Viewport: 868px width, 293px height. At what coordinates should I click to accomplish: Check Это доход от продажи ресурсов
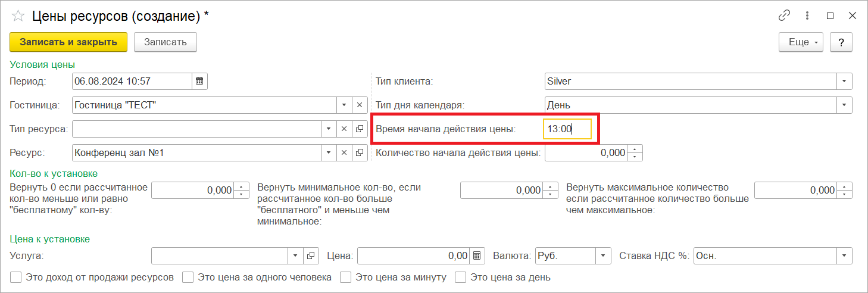[x=15, y=277]
